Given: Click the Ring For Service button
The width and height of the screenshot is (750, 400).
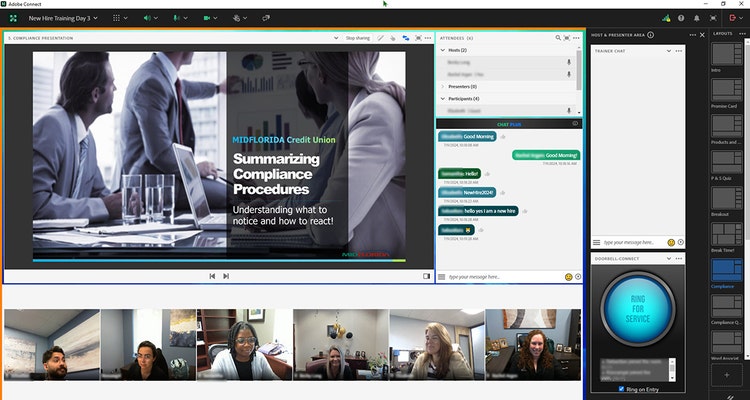Looking at the screenshot, I should tap(638, 309).
